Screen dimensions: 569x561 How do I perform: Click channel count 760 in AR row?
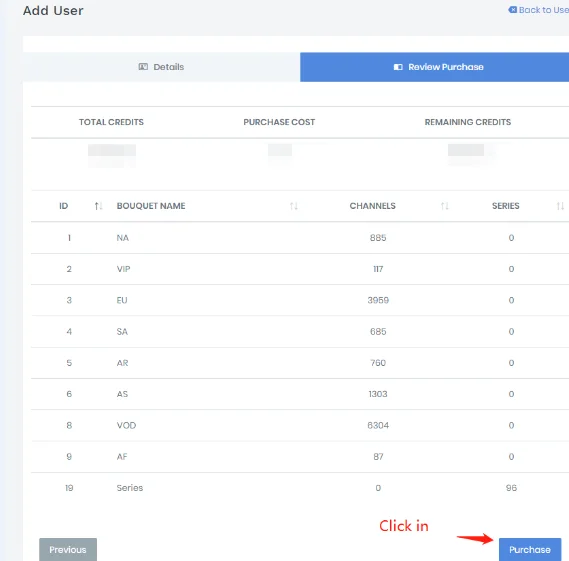[378, 363]
